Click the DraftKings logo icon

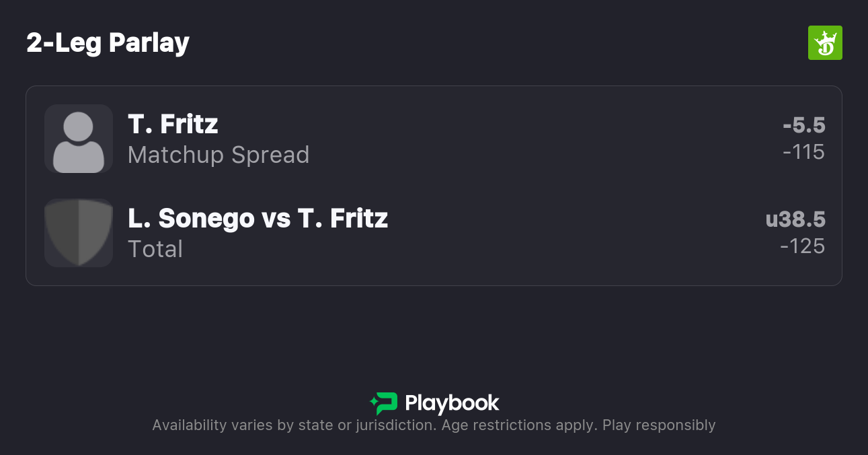tap(825, 43)
